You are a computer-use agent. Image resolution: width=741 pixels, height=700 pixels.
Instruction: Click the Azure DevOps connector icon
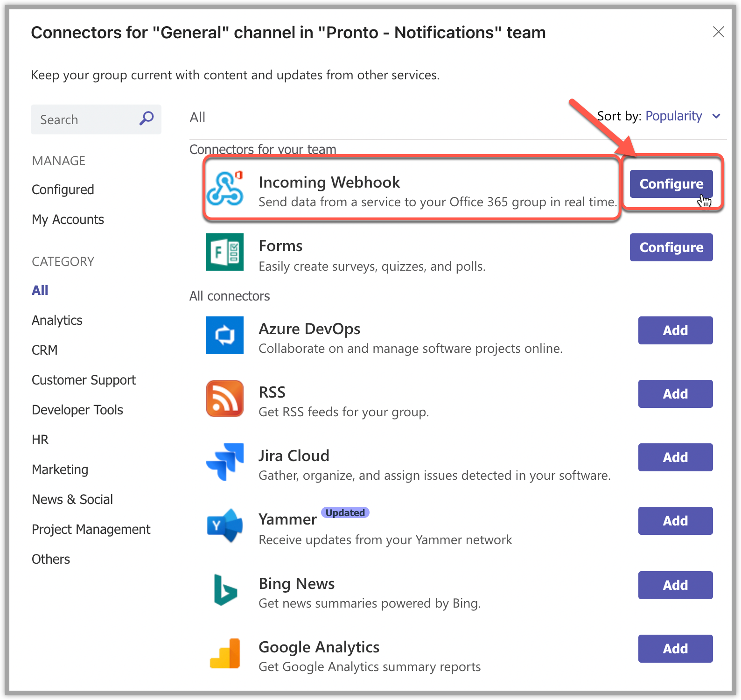225,335
